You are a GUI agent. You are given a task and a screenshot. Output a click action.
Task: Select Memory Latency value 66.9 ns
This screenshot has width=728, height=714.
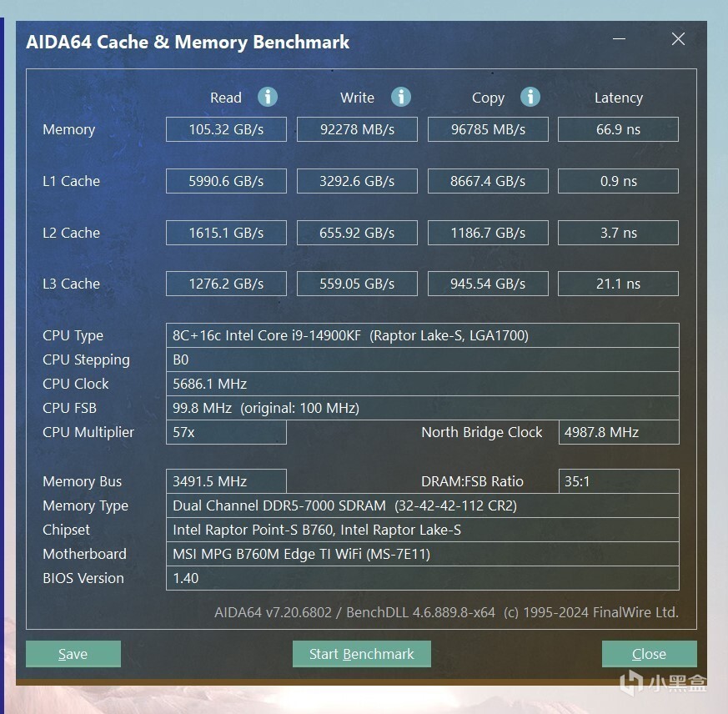point(619,129)
